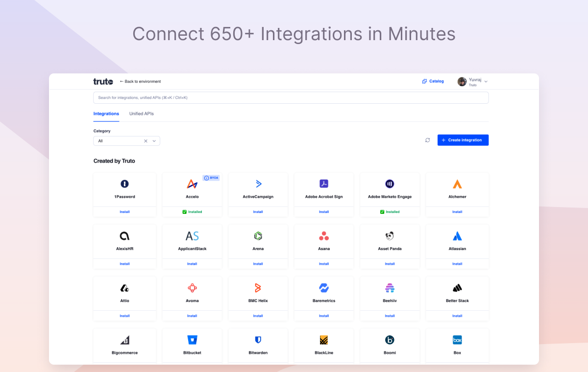Click the Baremetrics logo
588x372 pixels.
(324, 288)
